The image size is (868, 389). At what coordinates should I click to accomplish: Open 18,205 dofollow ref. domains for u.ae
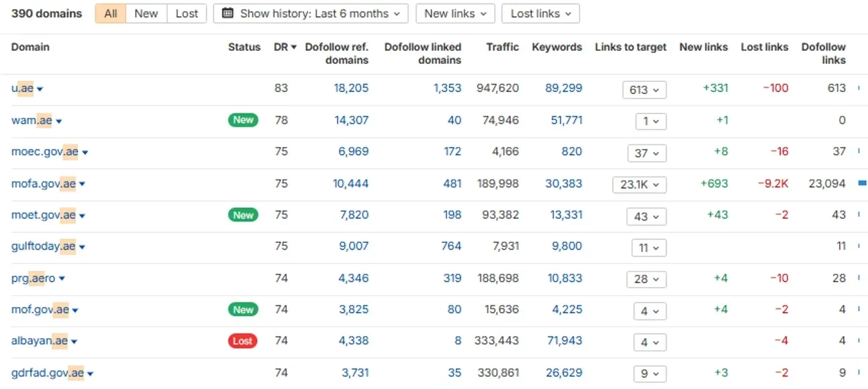pos(351,89)
